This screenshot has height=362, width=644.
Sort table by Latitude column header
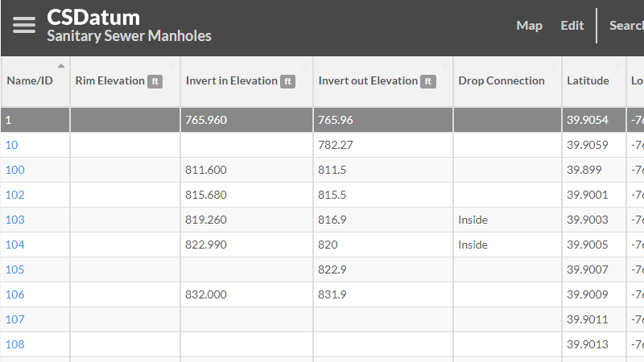[x=588, y=81]
